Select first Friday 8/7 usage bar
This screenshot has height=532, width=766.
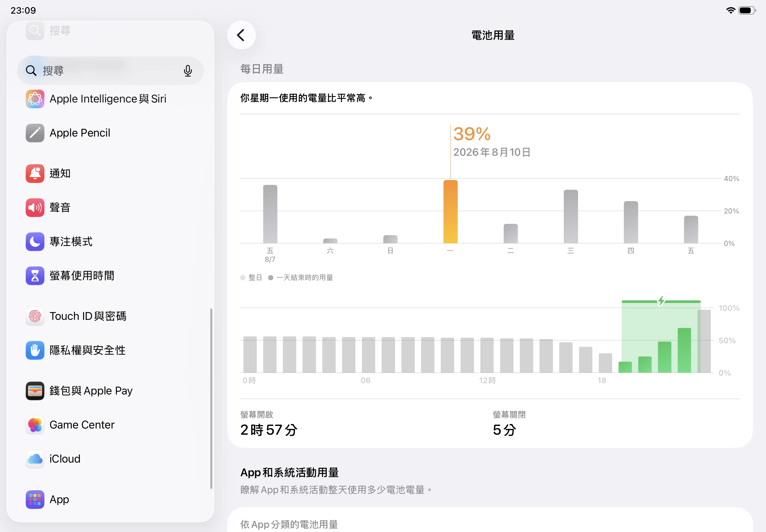270,214
